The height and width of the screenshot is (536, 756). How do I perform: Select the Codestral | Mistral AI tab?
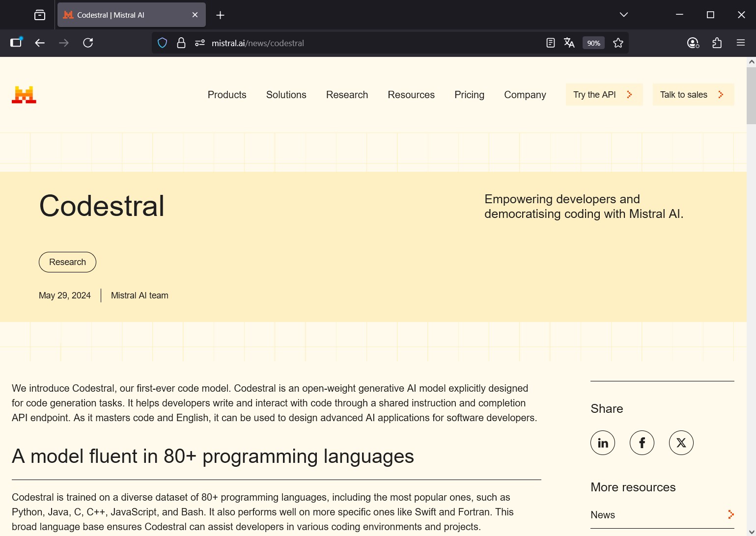click(132, 15)
